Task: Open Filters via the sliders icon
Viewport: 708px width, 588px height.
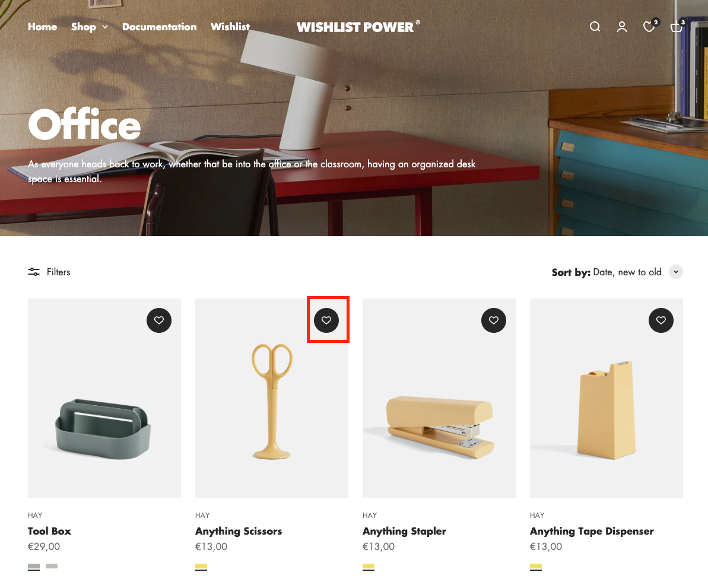Action: tap(34, 272)
